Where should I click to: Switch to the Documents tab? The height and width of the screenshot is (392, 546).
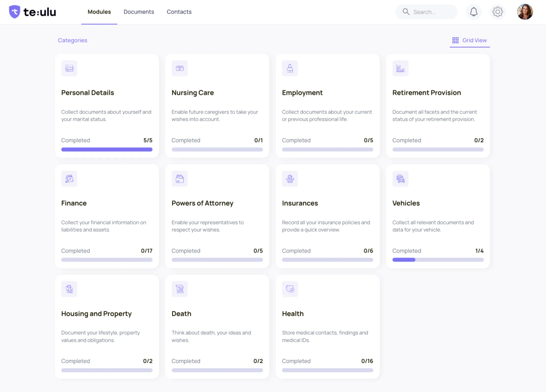(139, 12)
